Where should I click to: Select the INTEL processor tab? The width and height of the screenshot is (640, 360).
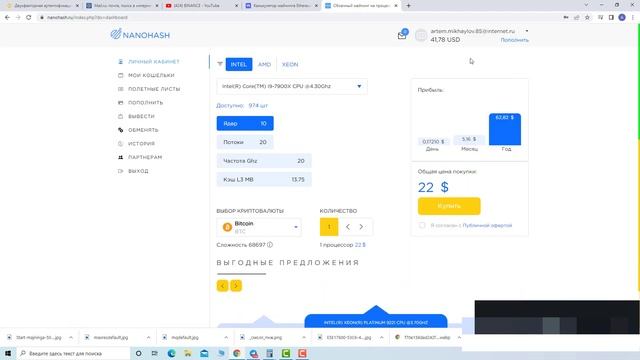point(239,64)
